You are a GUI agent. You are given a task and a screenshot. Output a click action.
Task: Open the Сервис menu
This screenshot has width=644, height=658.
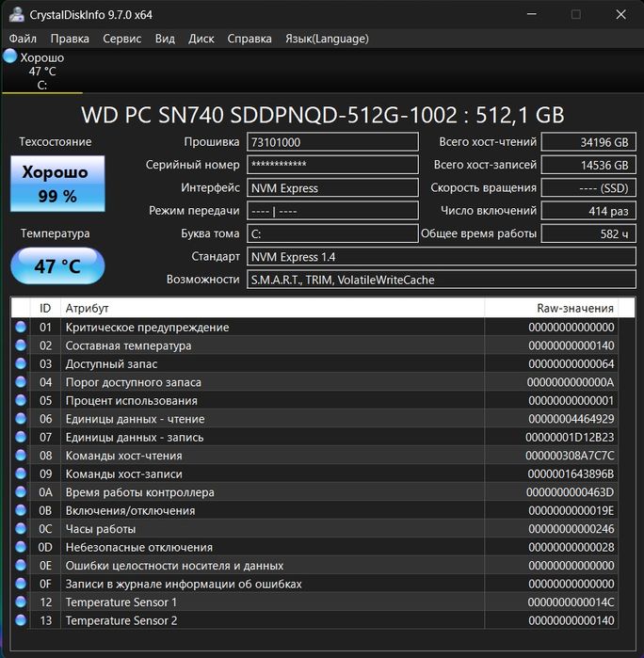[x=121, y=39]
